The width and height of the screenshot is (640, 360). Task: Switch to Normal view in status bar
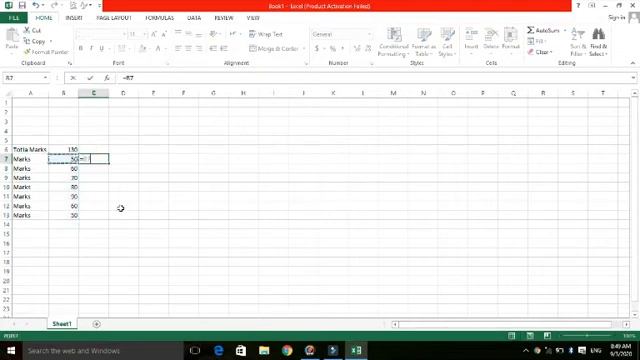[511, 336]
